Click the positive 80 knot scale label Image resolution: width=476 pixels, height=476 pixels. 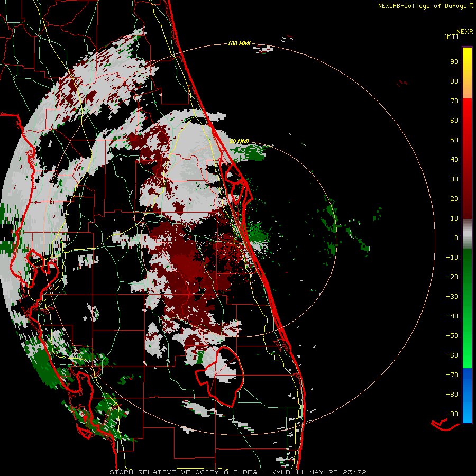(x=454, y=81)
